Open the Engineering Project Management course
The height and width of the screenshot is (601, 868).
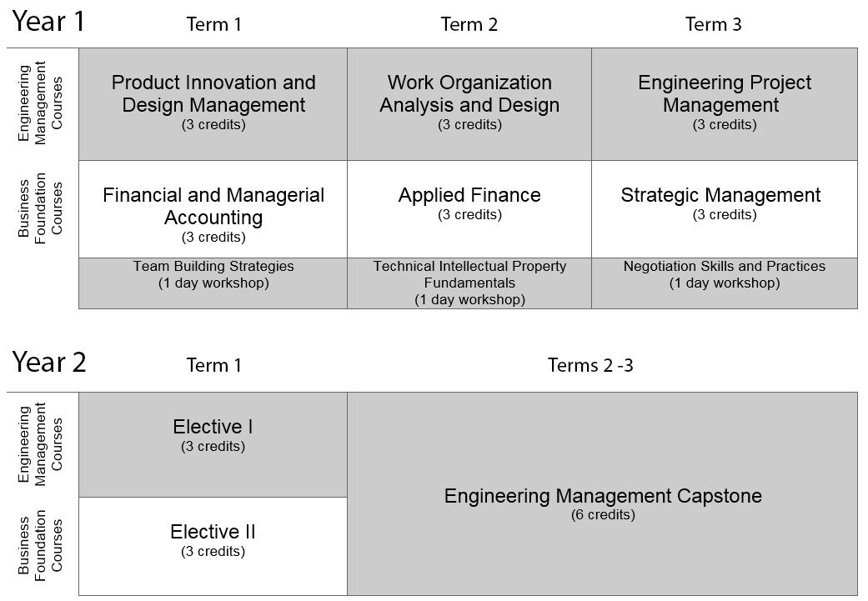(724, 103)
